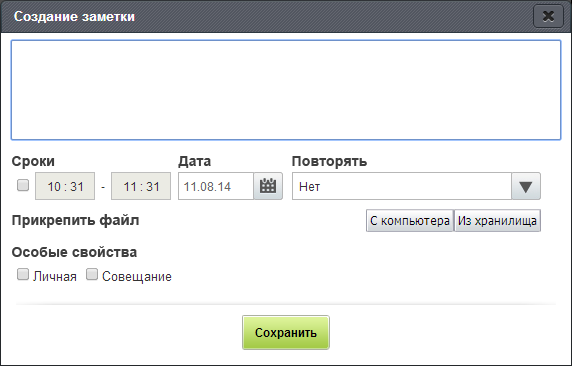572x366 pixels.
Task: Enable the Сроки time range checkbox
Action: [23, 185]
